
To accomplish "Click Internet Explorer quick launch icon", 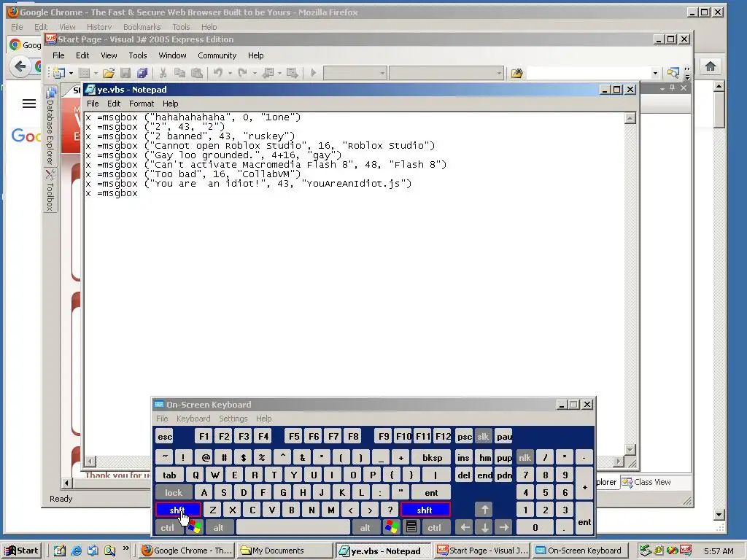I will pyautogui.click(x=76, y=551).
